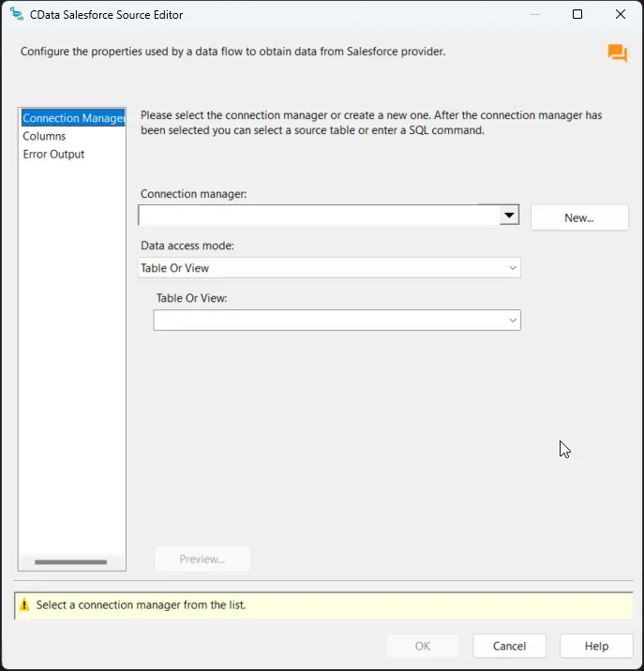The image size is (644, 671).
Task: Maximize the Source Editor window
Action: (577, 15)
